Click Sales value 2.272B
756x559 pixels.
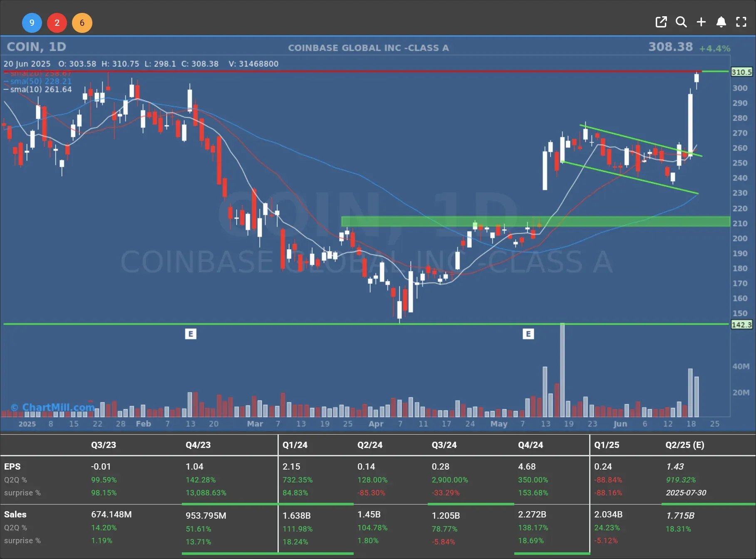[x=532, y=514]
